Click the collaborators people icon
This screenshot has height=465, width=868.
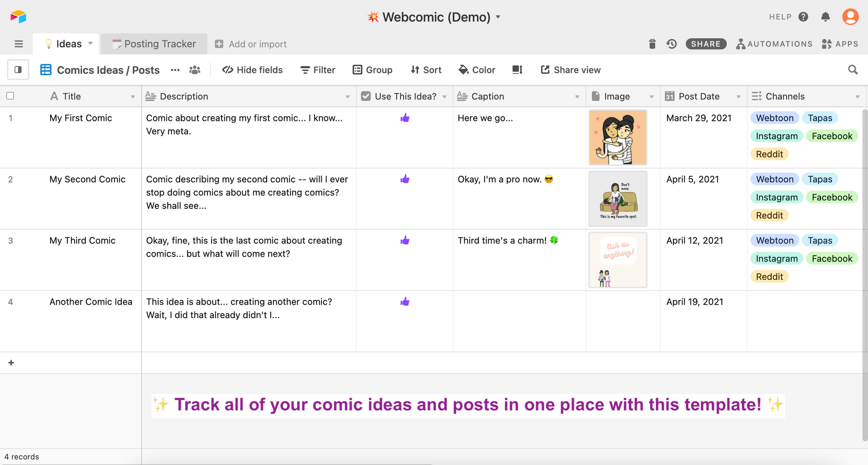point(194,70)
